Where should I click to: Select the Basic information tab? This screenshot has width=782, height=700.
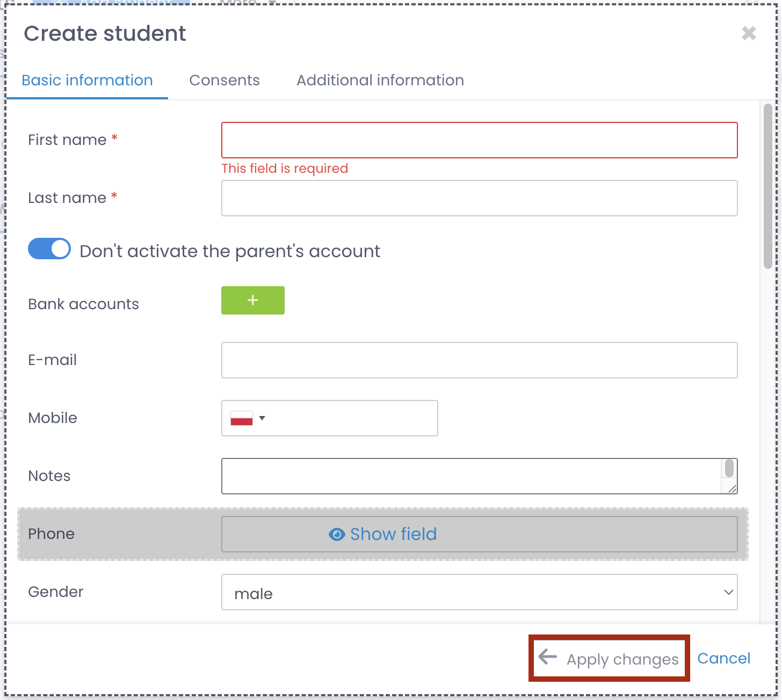click(x=87, y=80)
